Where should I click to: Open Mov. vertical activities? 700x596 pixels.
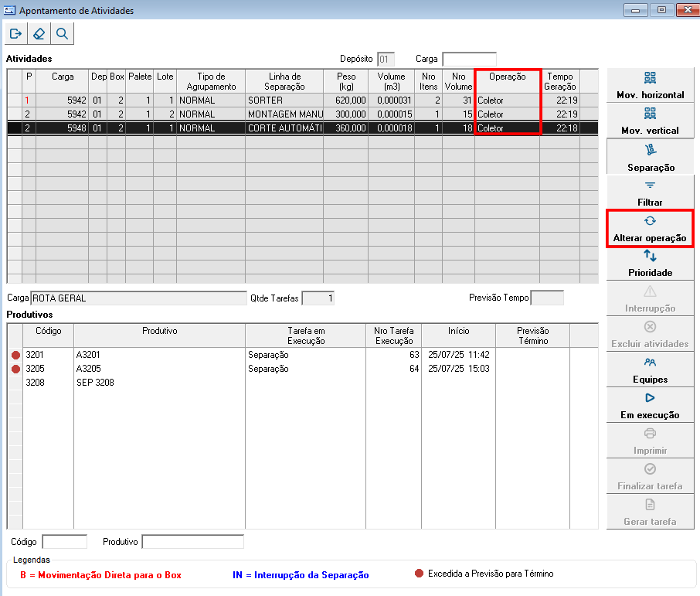pyautogui.click(x=650, y=121)
